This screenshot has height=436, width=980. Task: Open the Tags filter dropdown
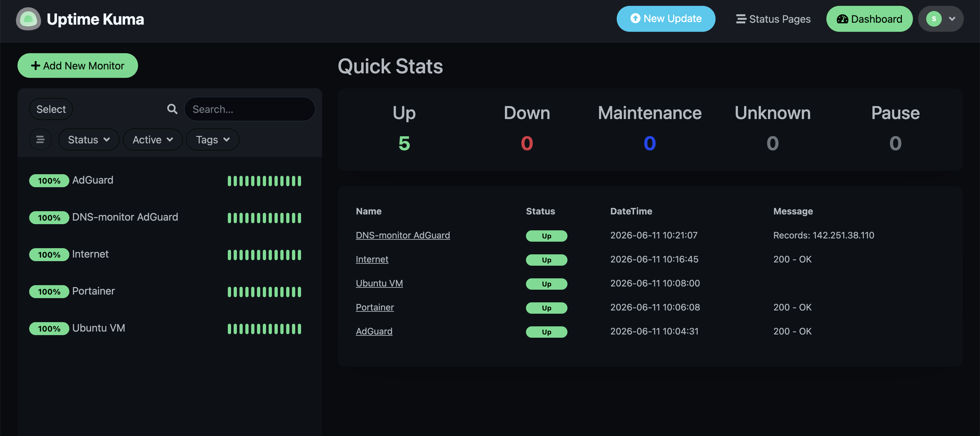tap(213, 139)
